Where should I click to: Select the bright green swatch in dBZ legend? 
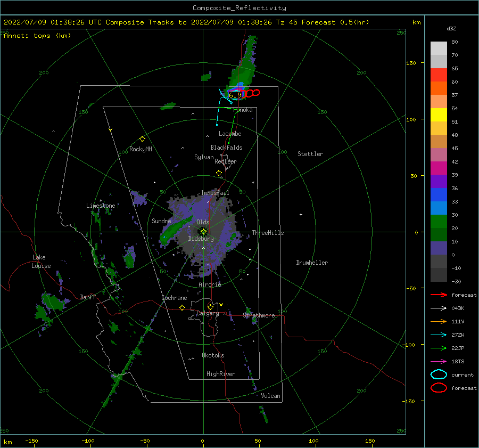439,222
